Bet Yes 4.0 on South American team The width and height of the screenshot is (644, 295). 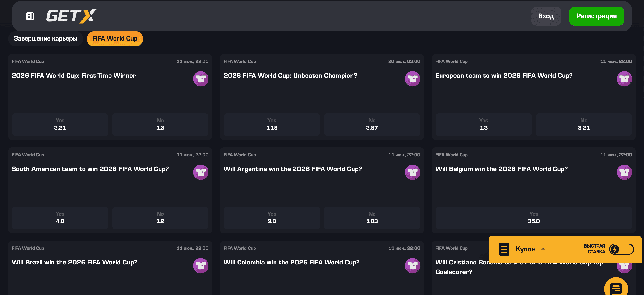pyautogui.click(x=60, y=218)
